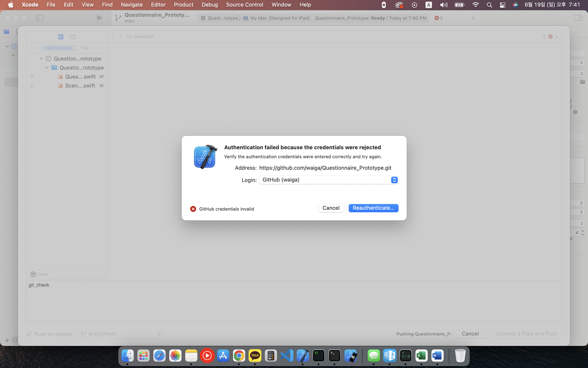Toggle checkbox for Scen....swift file

click(32, 86)
